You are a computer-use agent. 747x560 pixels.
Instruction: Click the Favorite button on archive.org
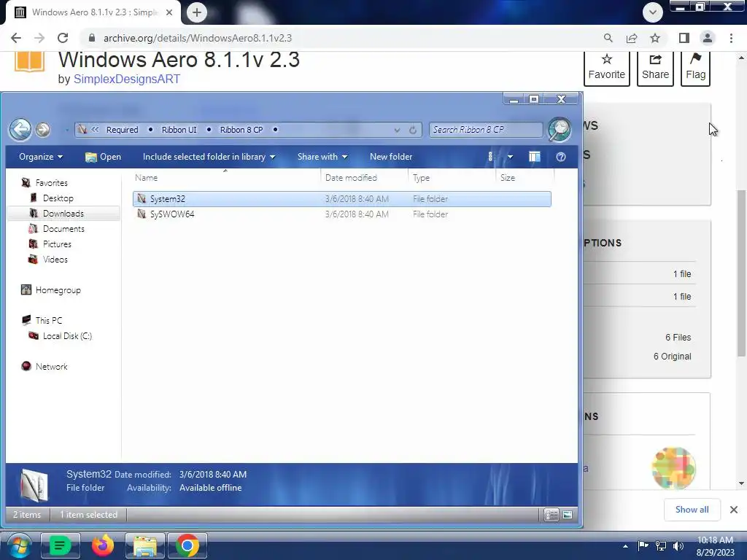pos(606,68)
